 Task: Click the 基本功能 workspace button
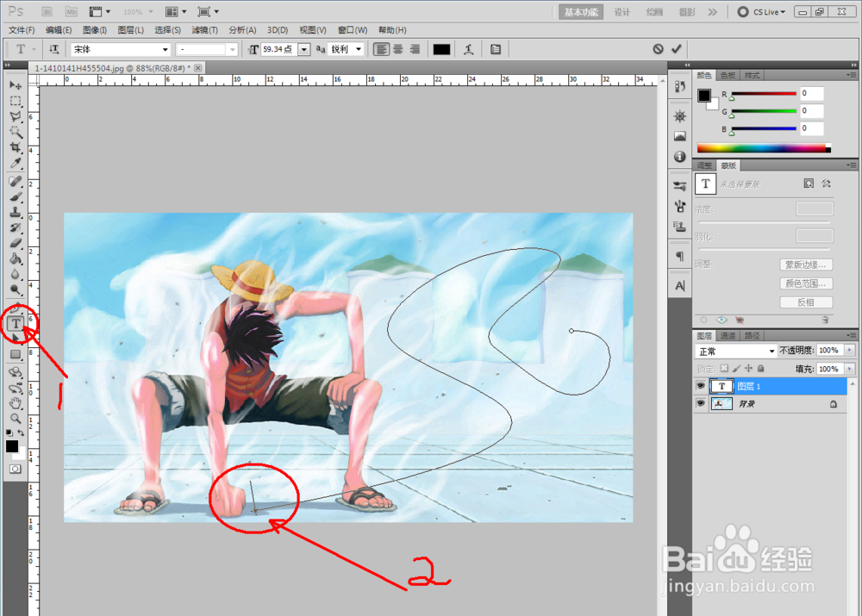(x=581, y=12)
